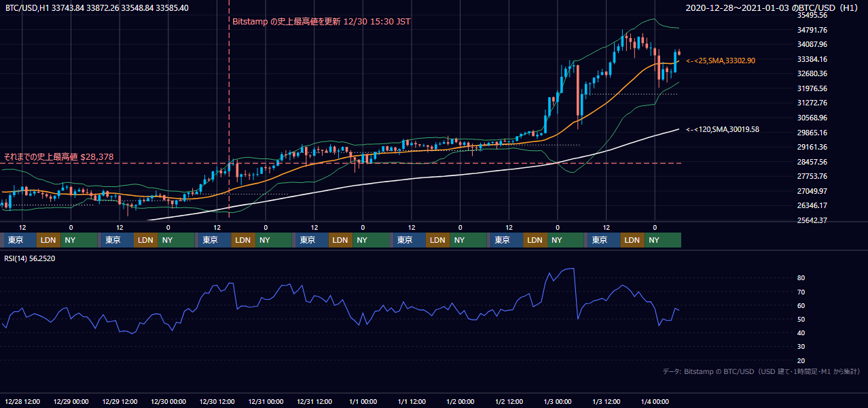
Task: Click the 1/4 00:00 date label
Action: (655, 402)
